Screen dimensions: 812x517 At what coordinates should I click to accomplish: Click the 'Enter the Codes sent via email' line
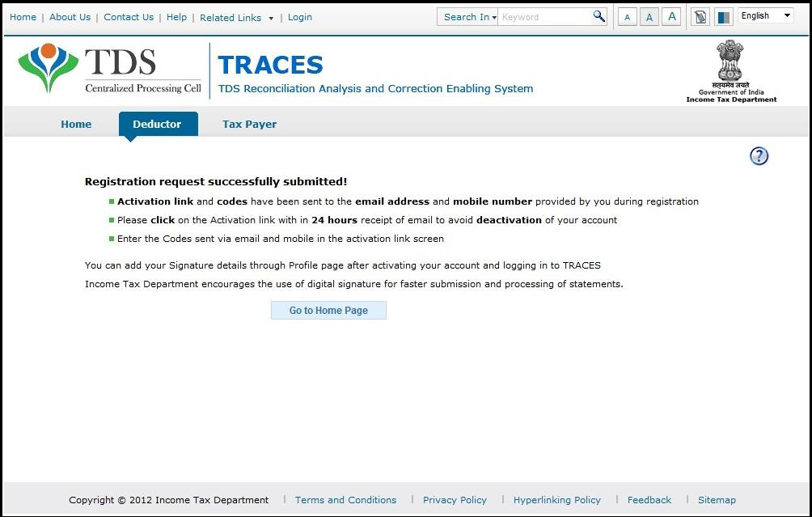(280, 239)
